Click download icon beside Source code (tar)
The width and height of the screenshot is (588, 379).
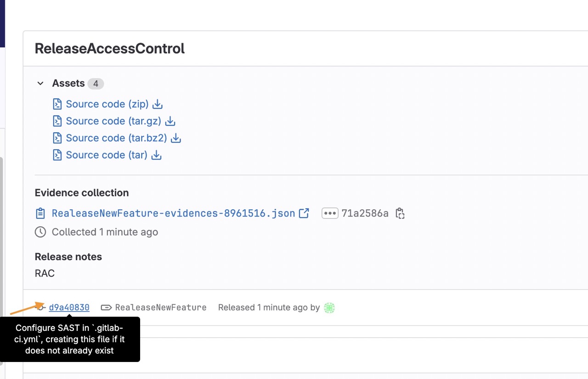point(157,155)
